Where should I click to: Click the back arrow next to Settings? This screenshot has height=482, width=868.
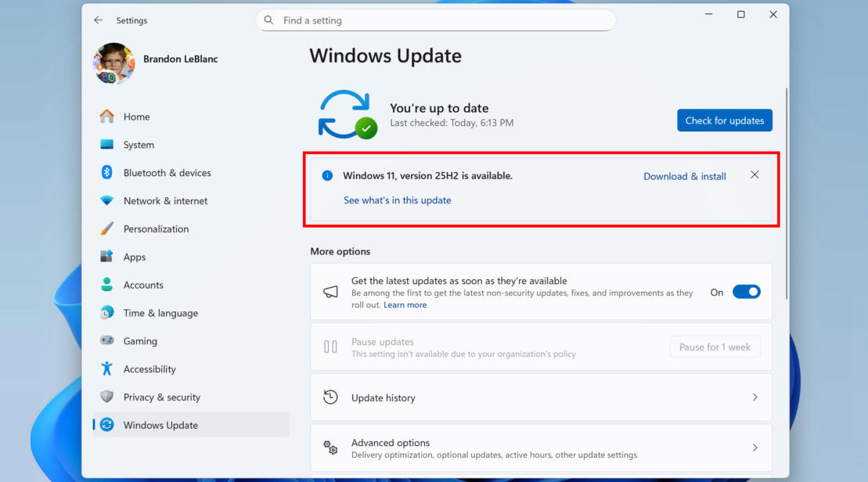tap(98, 20)
